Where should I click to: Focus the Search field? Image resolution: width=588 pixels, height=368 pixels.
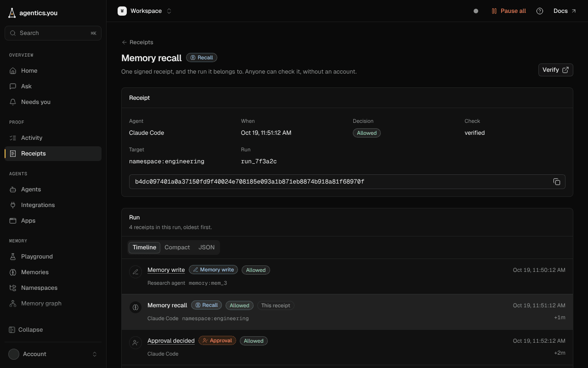click(x=53, y=33)
